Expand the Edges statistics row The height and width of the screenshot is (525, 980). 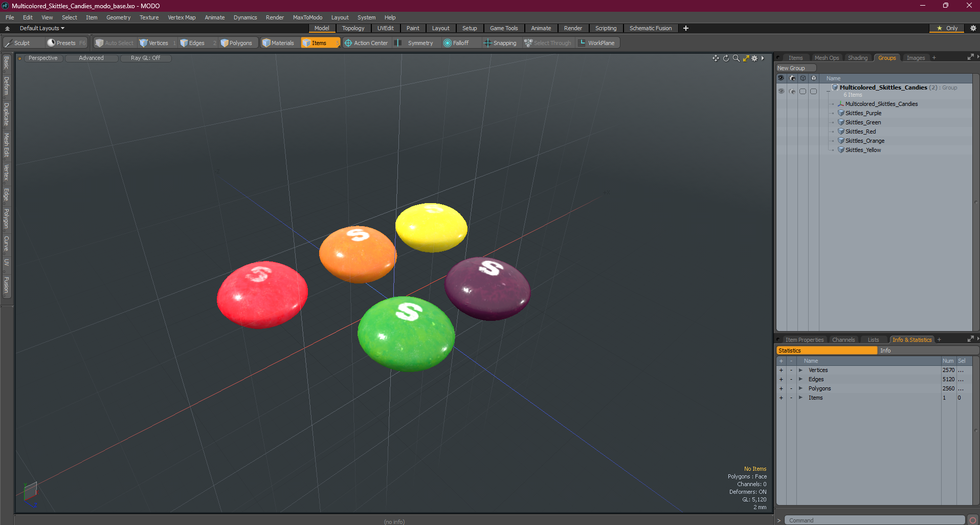click(800, 379)
